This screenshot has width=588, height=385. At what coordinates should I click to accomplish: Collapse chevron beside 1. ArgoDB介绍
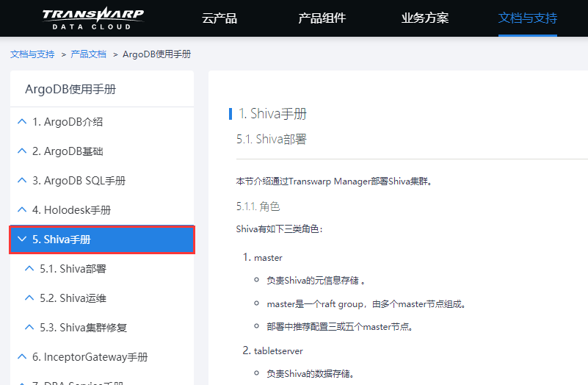pyautogui.click(x=22, y=122)
